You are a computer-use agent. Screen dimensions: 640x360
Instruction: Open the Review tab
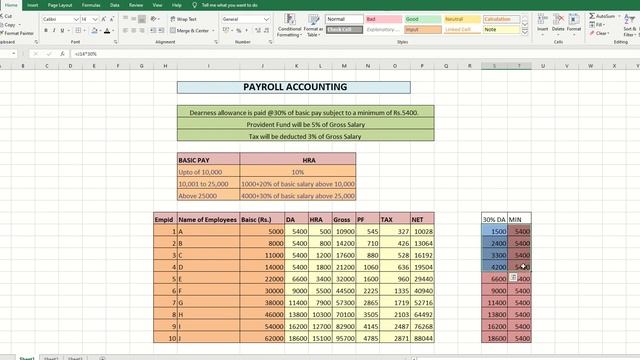tap(136, 5)
